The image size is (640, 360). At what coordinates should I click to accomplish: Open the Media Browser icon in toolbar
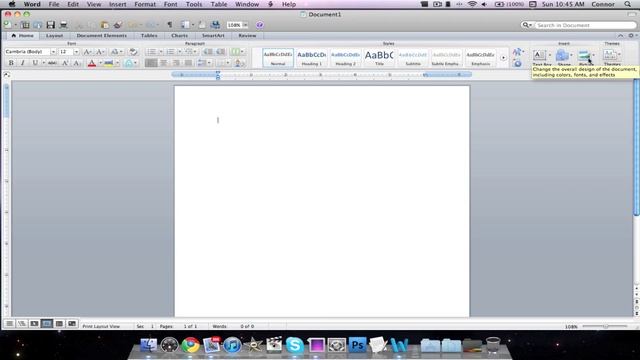click(x=215, y=25)
